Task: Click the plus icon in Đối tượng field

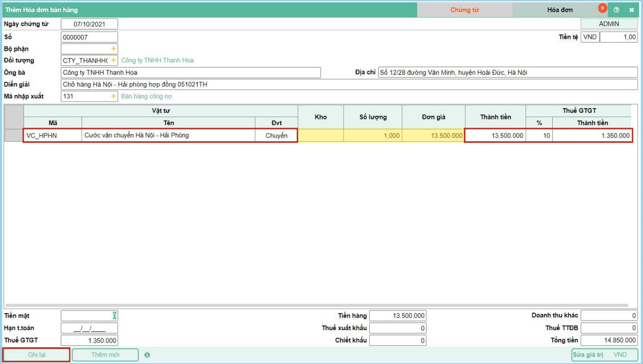Action: click(113, 61)
